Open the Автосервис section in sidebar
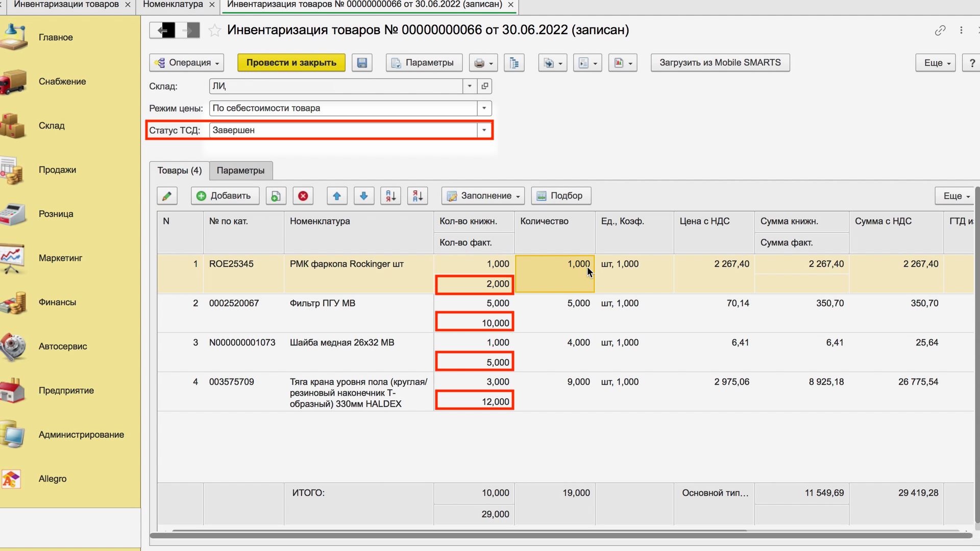The width and height of the screenshot is (980, 551). click(63, 346)
